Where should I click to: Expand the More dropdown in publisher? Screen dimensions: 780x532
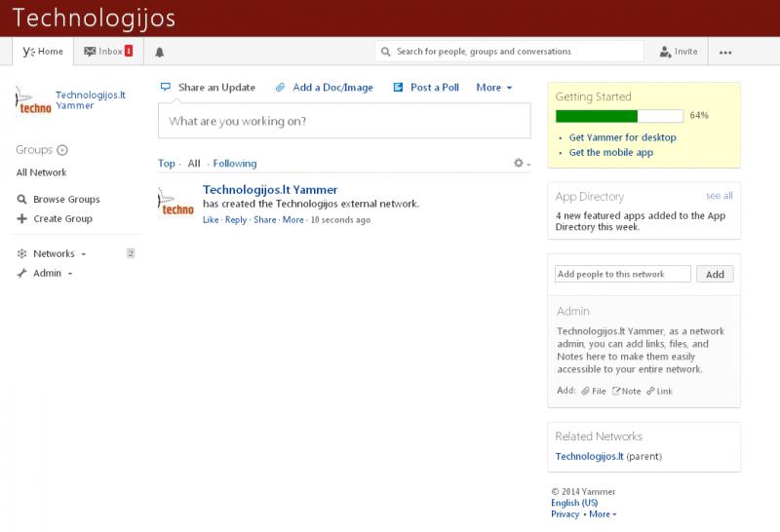(x=494, y=87)
